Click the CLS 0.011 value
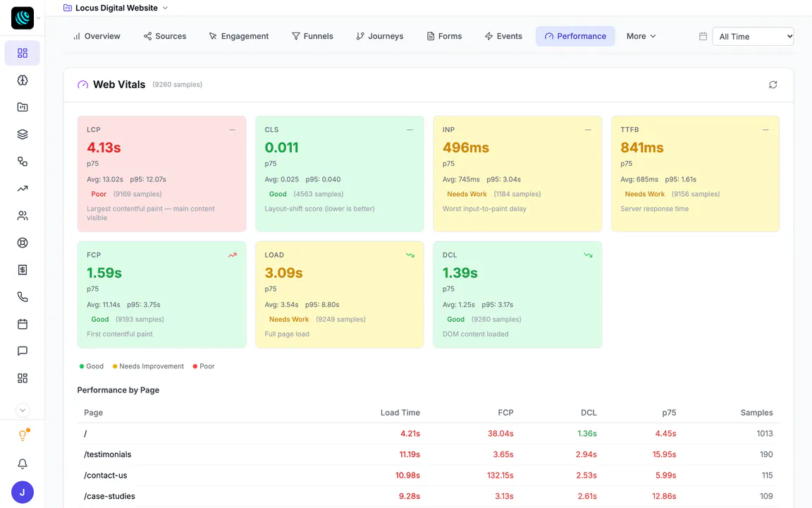The image size is (812, 508). click(x=281, y=147)
